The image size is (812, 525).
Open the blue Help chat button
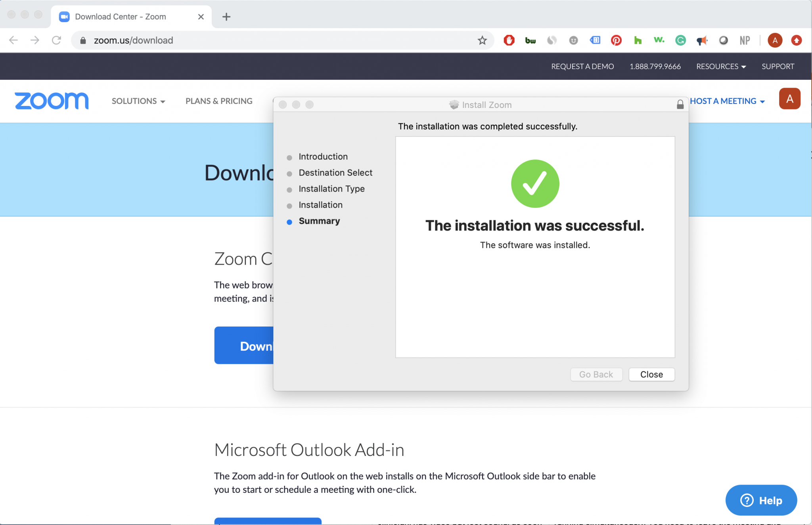point(761,500)
